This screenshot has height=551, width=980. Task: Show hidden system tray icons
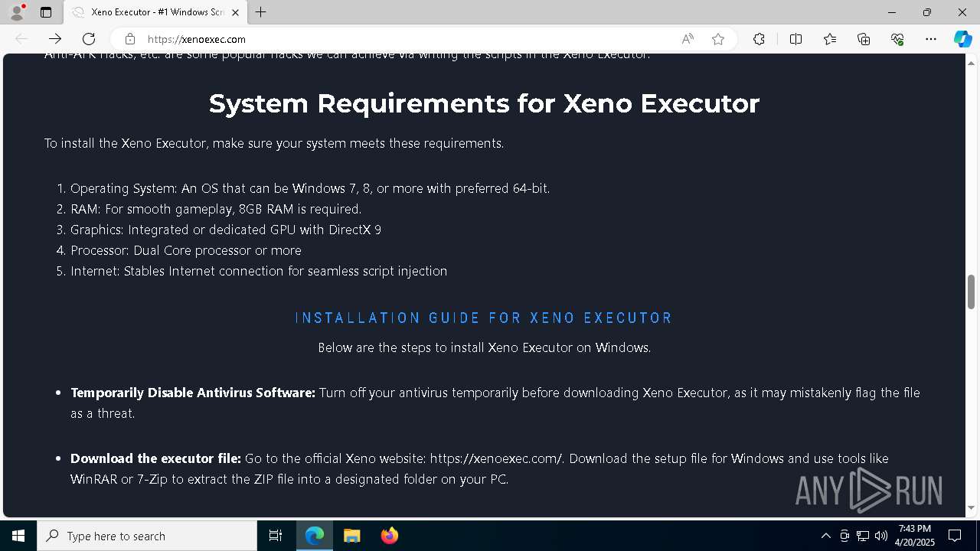pos(825,536)
